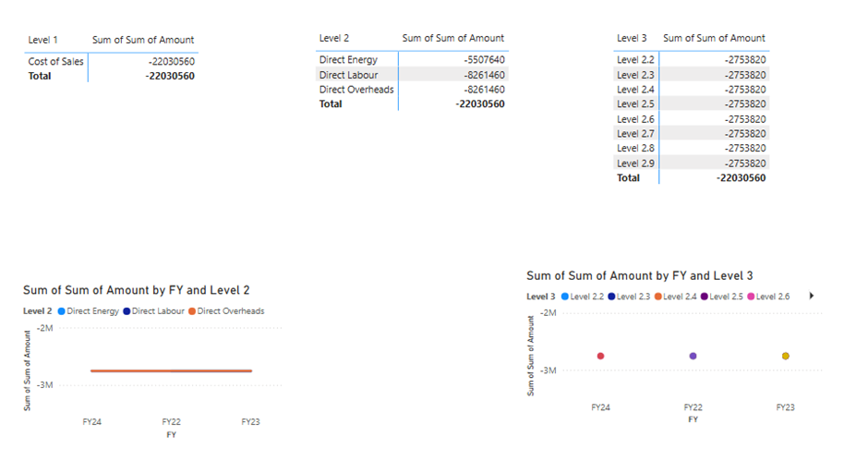This screenshot has width=868, height=461.
Task: Click the orange line in Level 2 chart
Action: 172,370
